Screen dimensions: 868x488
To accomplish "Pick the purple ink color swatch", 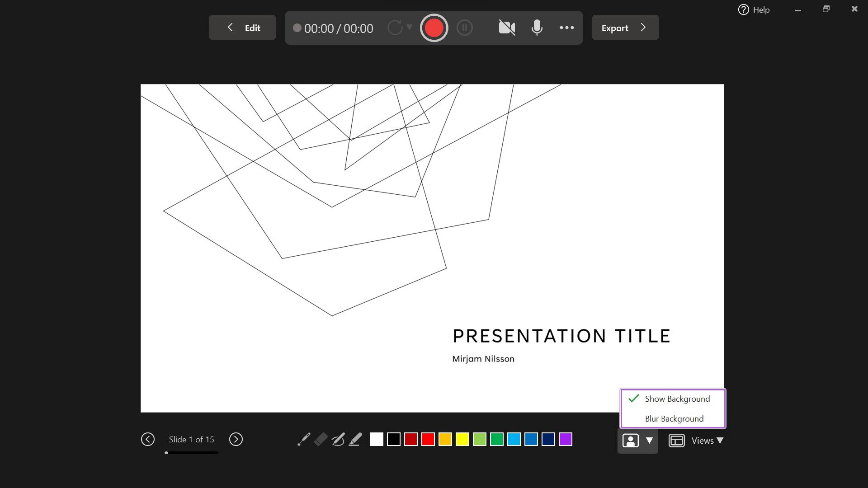I will (565, 439).
